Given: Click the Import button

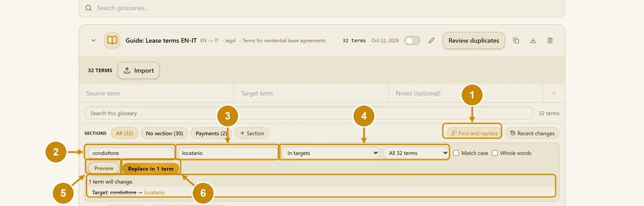Looking at the screenshot, I should (138, 70).
